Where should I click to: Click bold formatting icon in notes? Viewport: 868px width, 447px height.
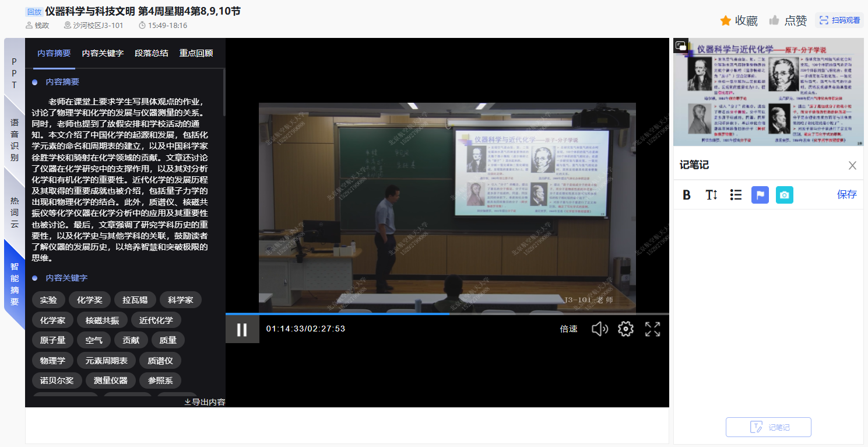(686, 195)
